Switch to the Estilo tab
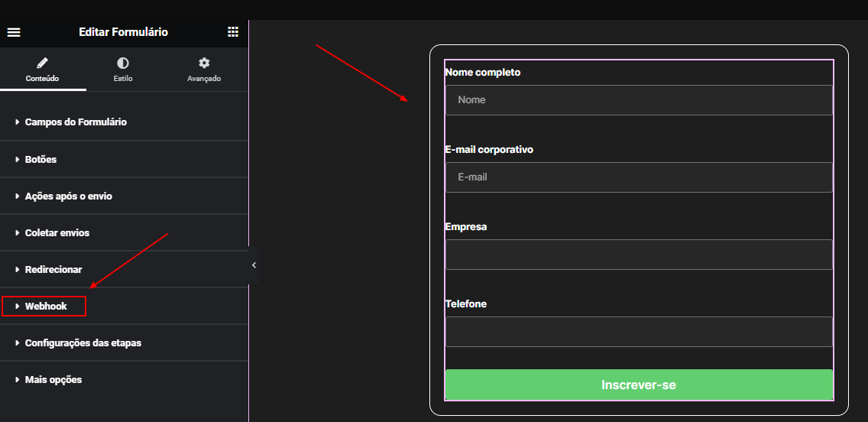868x422 pixels. (x=123, y=70)
